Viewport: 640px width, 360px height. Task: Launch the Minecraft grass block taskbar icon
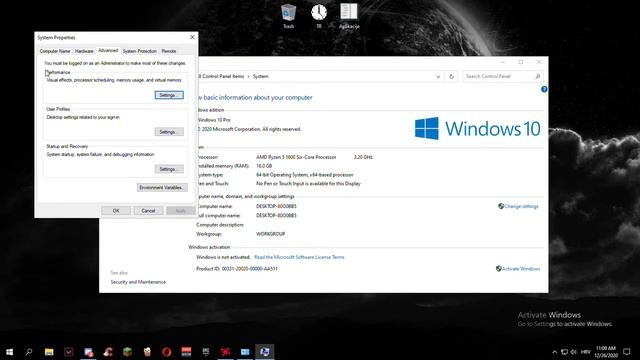click(x=127, y=351)
